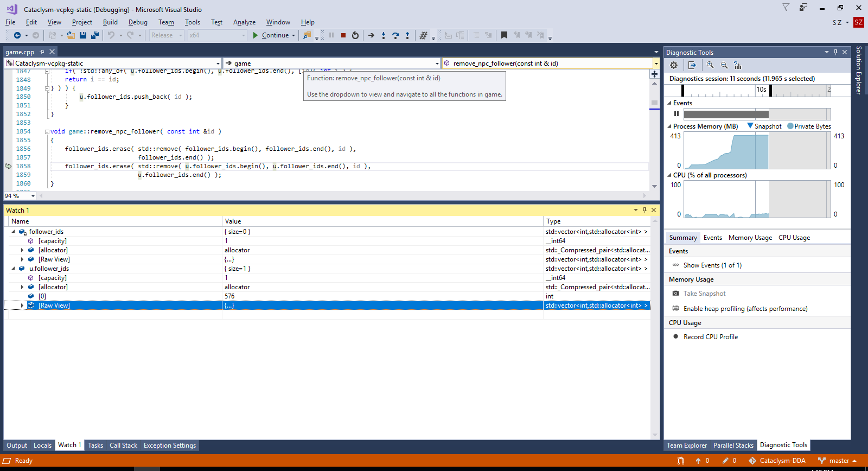Collapse the follower_ids watch entry

tap(14, 232)
